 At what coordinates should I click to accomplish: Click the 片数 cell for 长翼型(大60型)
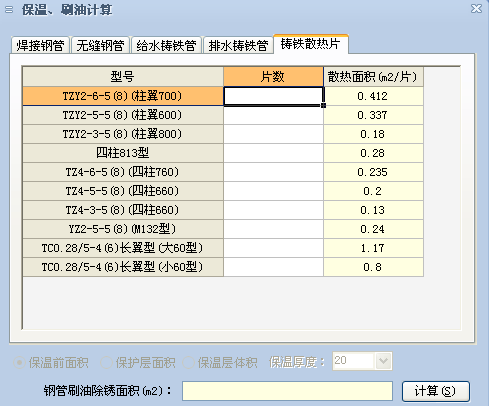pyautogui.click(x=273, y=248)
